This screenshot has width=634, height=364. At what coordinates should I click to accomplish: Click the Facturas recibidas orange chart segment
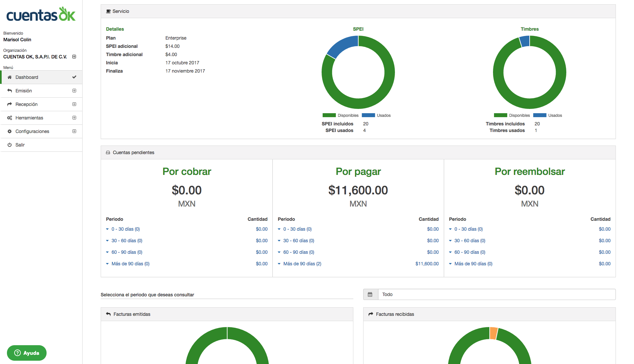[x=494, y=333]
